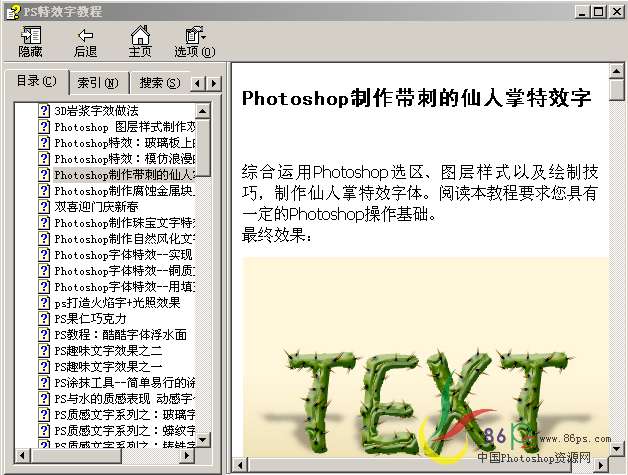Image resolution: width=628 pixels, height=475 pixels.
Task: Open topic PS趣味文字效果之一
Action: click(x=108, y=367)
